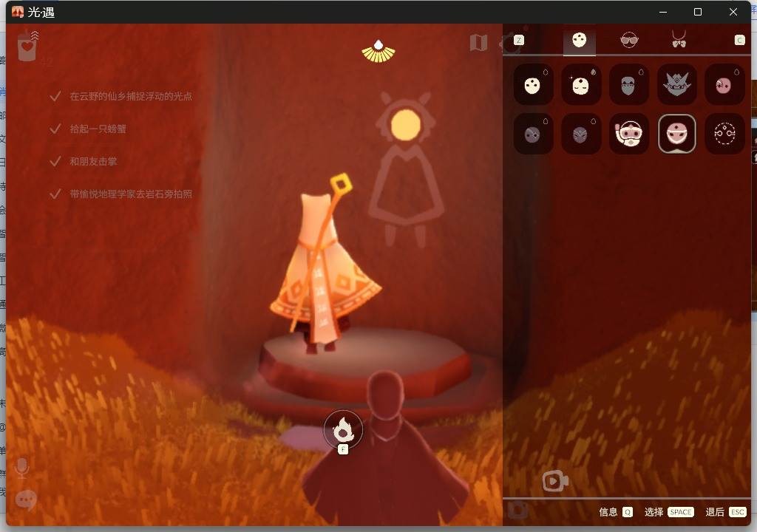Click quest text 在云野的仙乡捕捉浮动的光点

131,97
